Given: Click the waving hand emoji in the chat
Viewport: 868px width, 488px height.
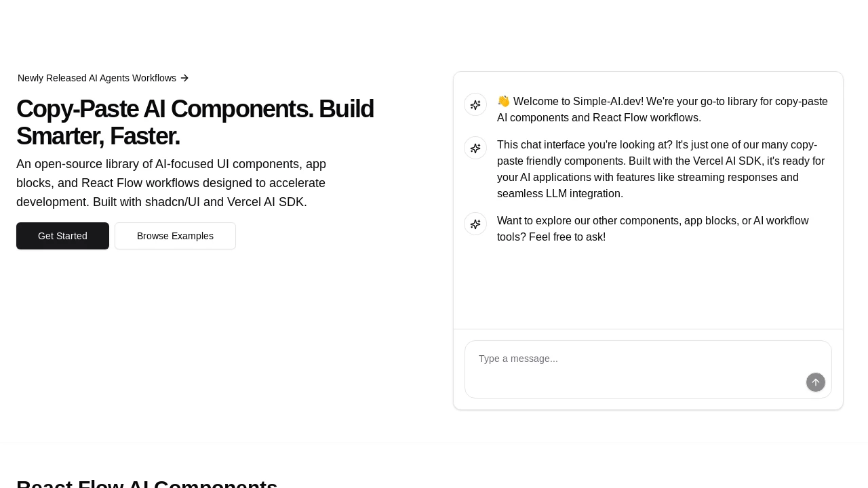Looking at the screenshot, I should pyautogui.click(x=503, y=101).
